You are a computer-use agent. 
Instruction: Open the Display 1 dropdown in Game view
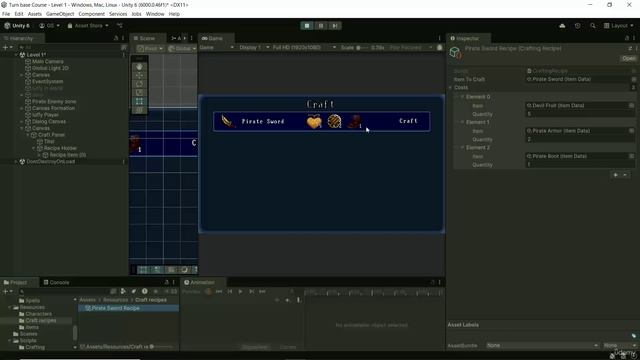254,47
